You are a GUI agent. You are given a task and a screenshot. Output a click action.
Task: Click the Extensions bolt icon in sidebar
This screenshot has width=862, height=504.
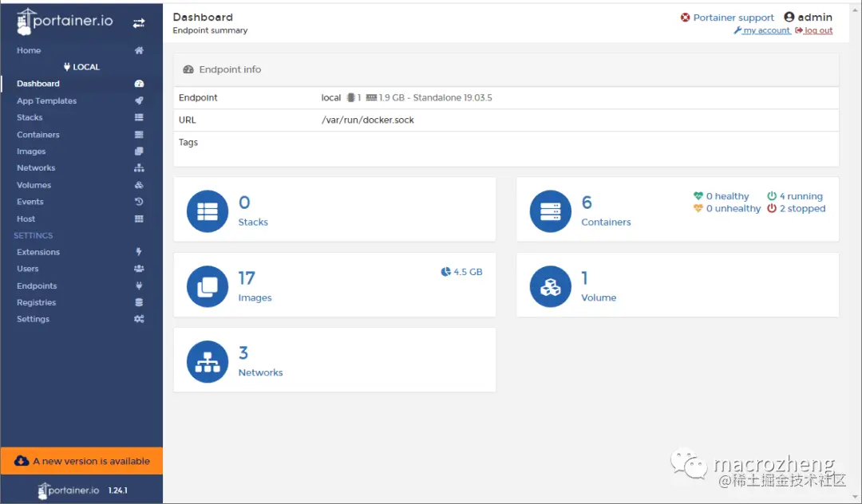point(139,252)
